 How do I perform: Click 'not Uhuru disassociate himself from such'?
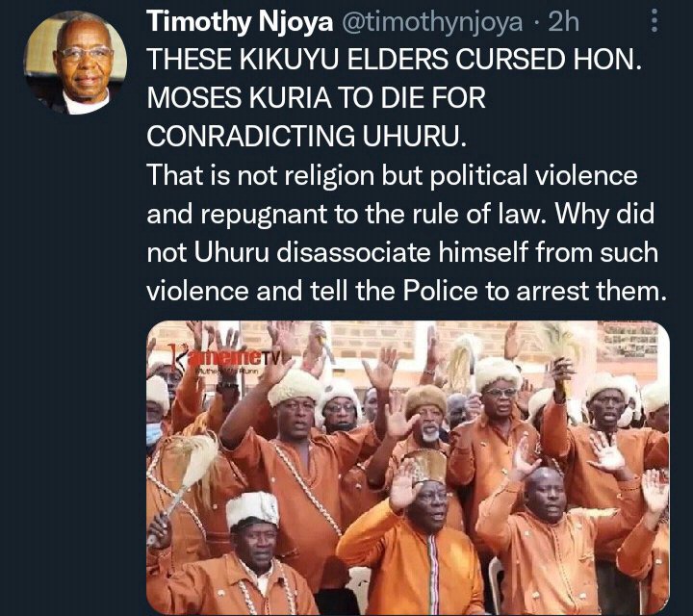tap(402, 253)
